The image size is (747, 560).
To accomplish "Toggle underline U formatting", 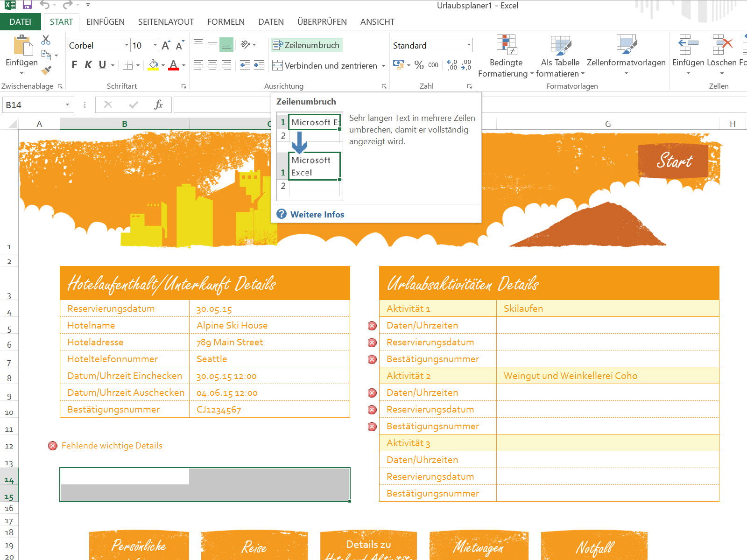I will [102, 65].
